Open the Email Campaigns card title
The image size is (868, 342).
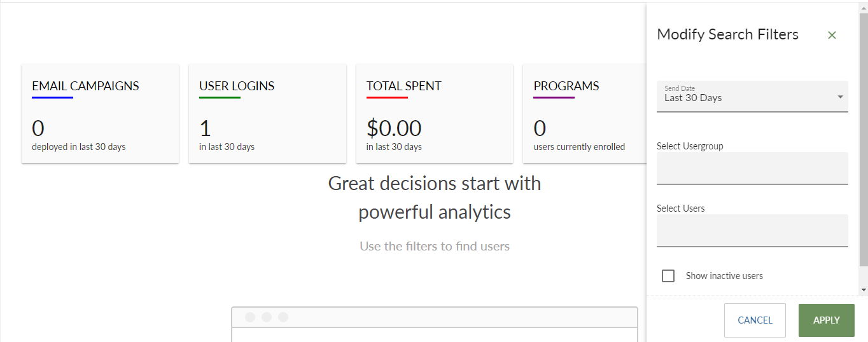click(85, 86)
